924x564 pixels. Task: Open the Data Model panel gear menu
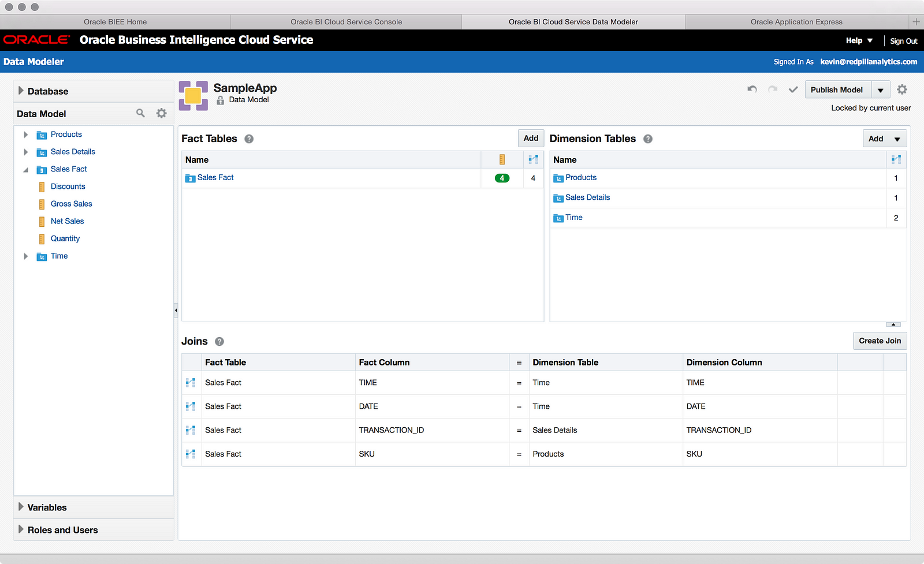pyautogui.click(x=162, y=113)
